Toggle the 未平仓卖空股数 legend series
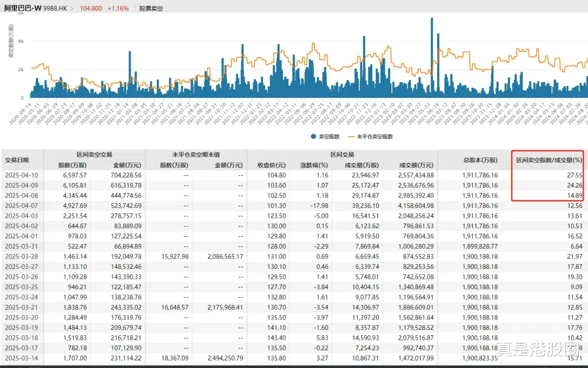This screenshot has height=368, width=588. point(371,137)
